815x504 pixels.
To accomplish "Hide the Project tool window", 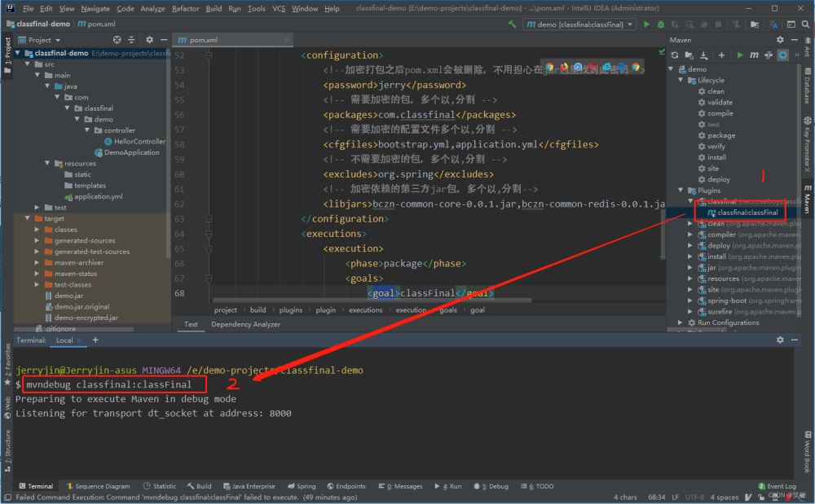I will (164, 40).
